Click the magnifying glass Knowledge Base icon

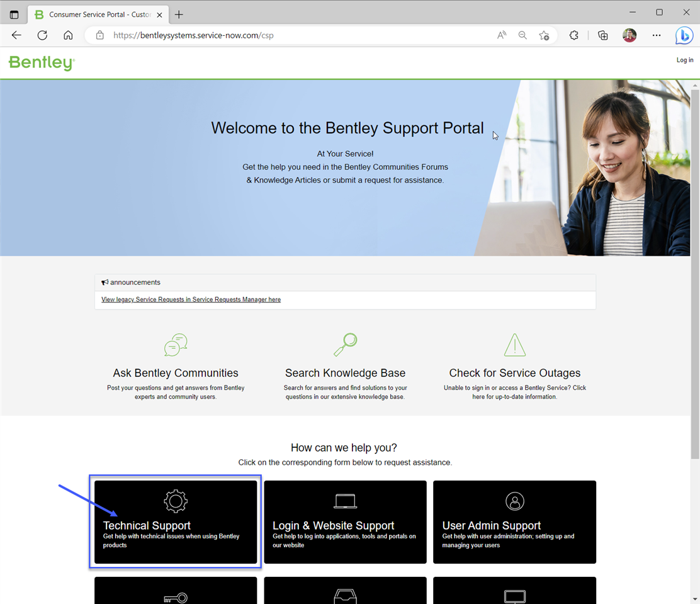coord(346,345)
